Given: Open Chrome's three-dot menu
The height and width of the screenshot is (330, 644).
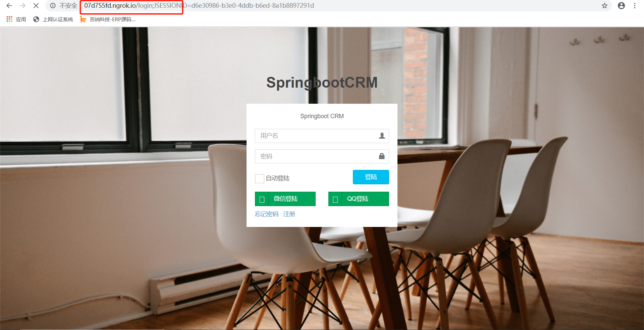Looking at the screenshot, I should 635,6.
